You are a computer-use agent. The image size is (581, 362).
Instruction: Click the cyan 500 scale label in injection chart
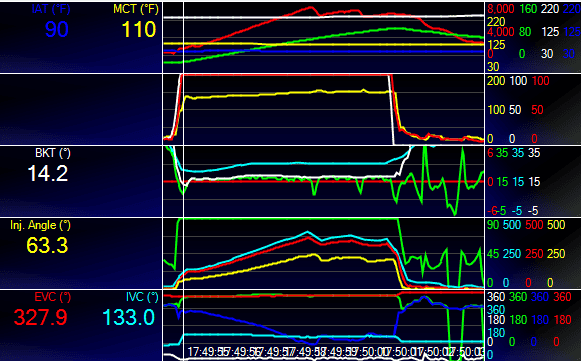tap(512, 225)
